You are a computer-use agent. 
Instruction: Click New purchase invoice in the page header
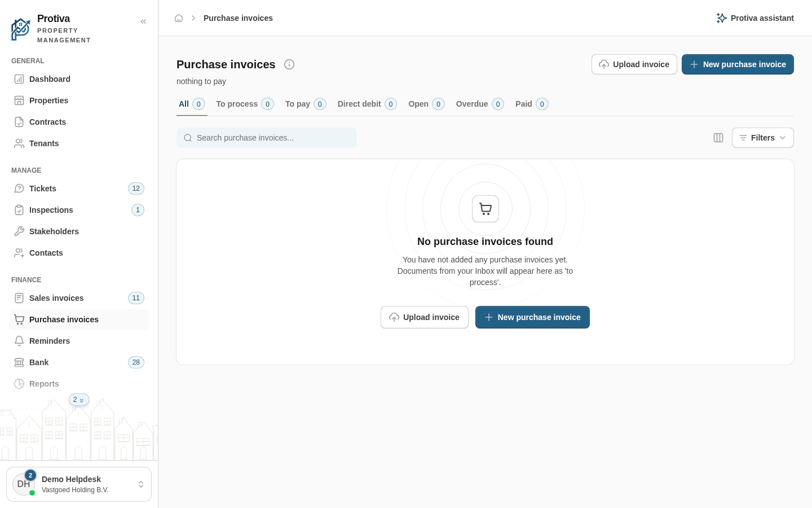738,64
